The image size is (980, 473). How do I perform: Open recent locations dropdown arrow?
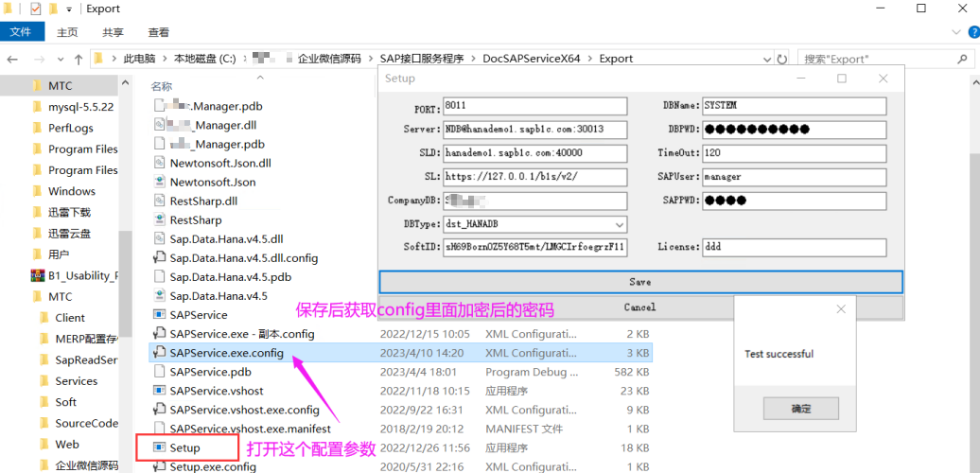[61, 59]
